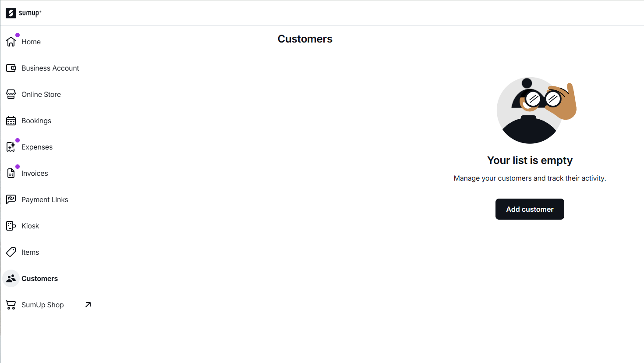This screenshot has width=644, height=363.
Task: Open the SumUp Shop cart icon
Action: point(11,305)
